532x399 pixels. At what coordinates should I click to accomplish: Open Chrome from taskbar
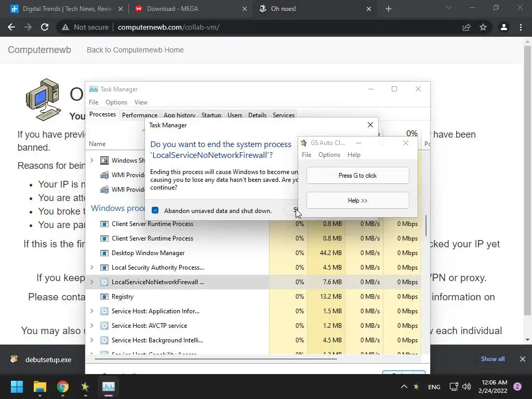63,387
